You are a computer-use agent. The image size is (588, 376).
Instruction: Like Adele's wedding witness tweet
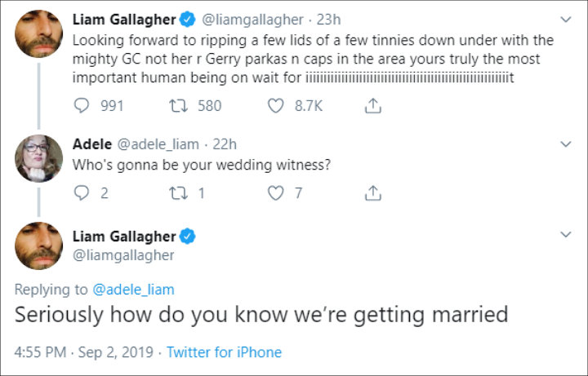coord(276,193)
